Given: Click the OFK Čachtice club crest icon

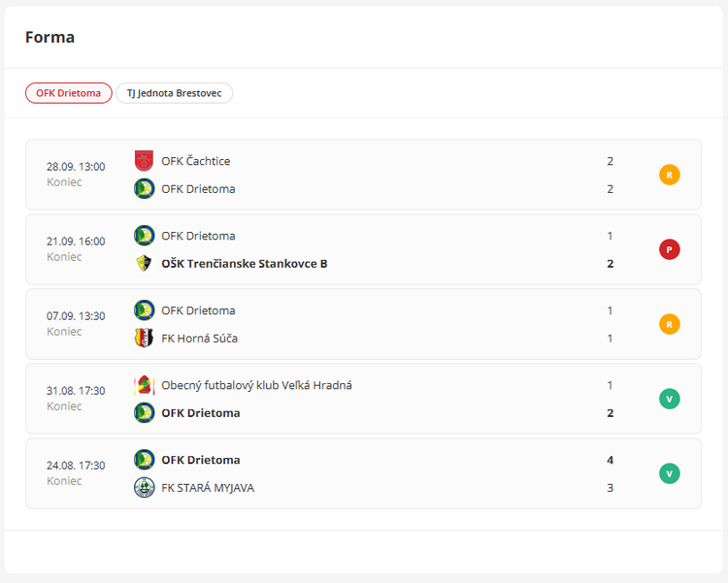Looking at the screenshot, I should coord(144,161).
